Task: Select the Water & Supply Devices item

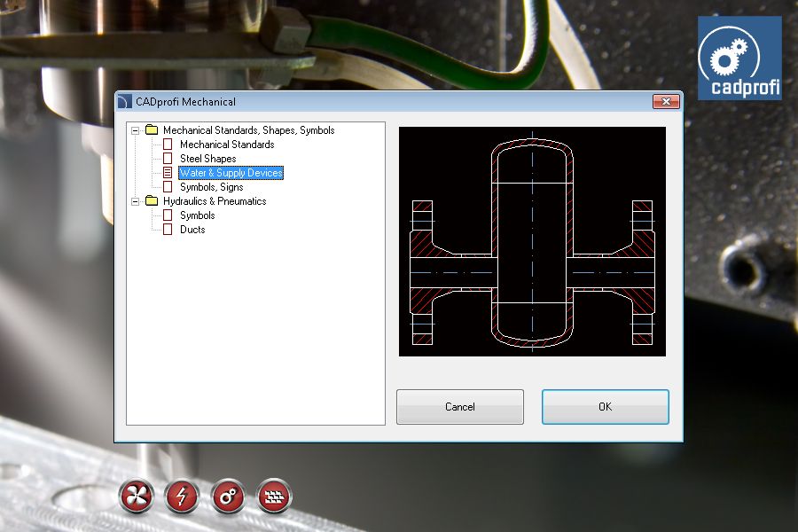Action: pos(231,173)
